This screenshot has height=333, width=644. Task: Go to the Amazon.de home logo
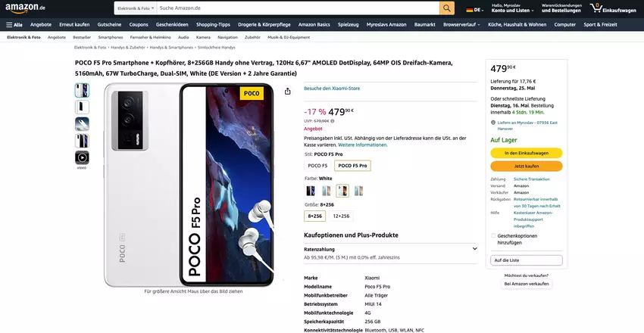pos(25,8)
